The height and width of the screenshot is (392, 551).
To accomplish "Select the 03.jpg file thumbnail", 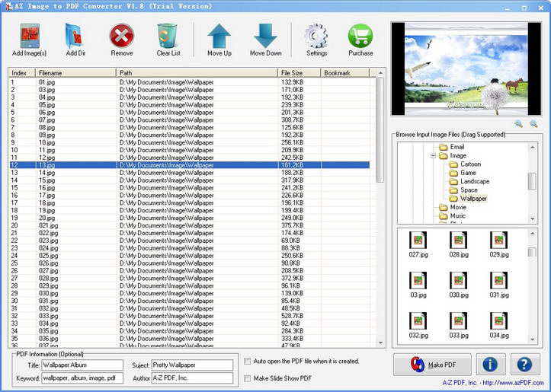I will point(418,285).
